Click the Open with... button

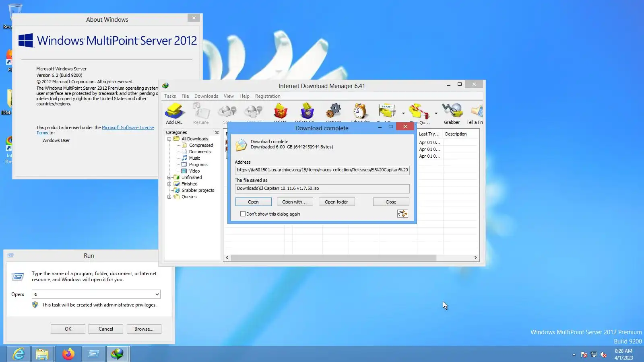click(295, 202)
